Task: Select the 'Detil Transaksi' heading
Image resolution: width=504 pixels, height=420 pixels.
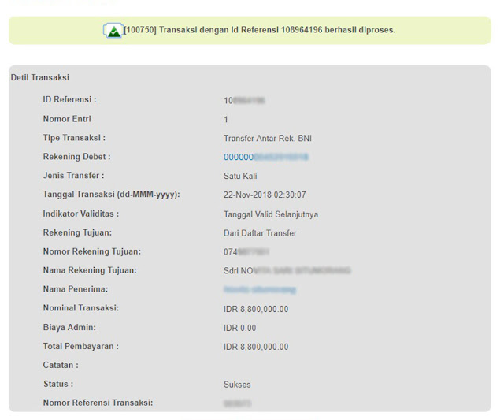Action: pyautogui.click(x=40, y=77)
